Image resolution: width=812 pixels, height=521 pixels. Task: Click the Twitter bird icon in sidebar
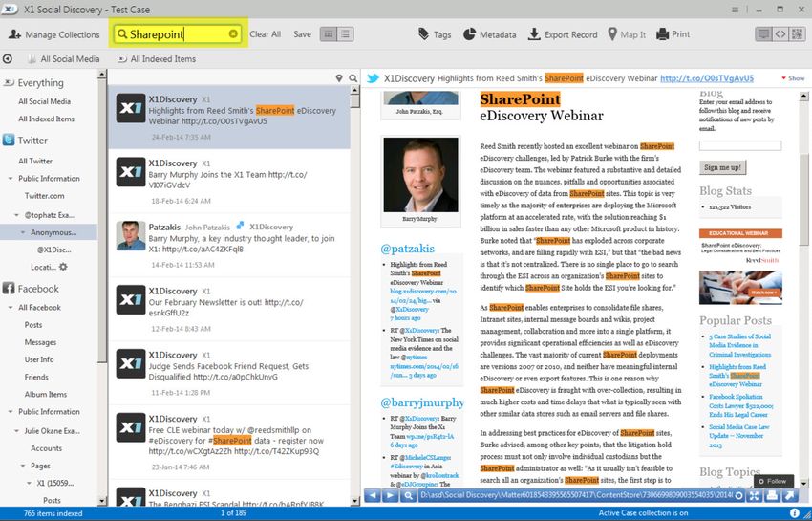tap(9, 140)
